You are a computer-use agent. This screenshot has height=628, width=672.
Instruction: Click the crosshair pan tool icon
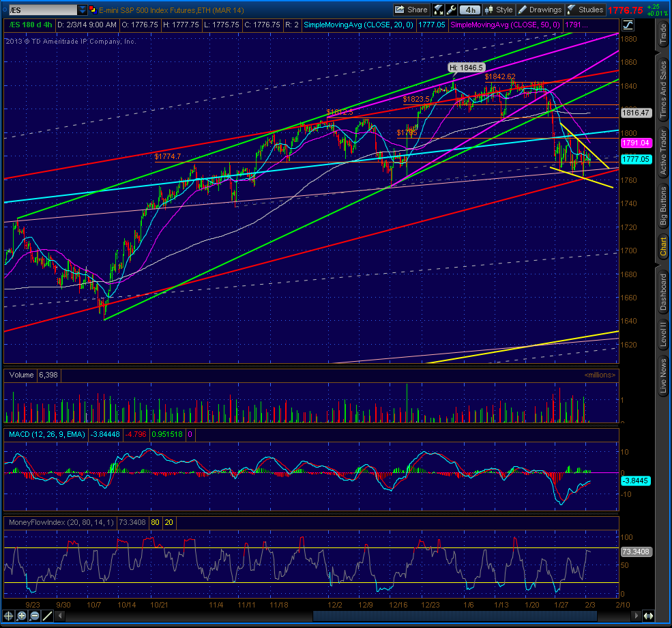pyautogui.click(x=8, y=616)
